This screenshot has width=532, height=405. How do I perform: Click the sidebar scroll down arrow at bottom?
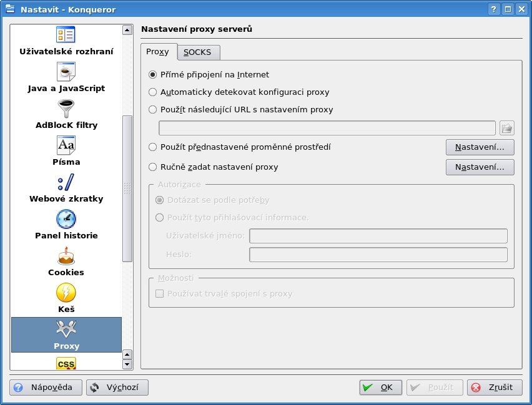tap(127, 364)
